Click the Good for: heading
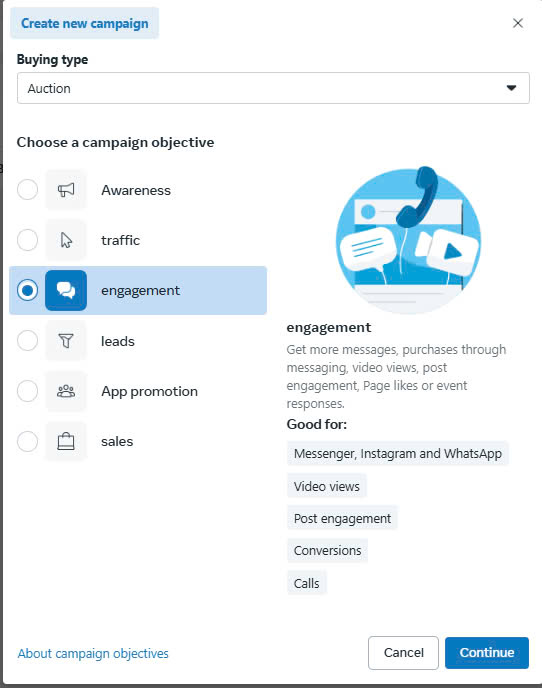 316,424
